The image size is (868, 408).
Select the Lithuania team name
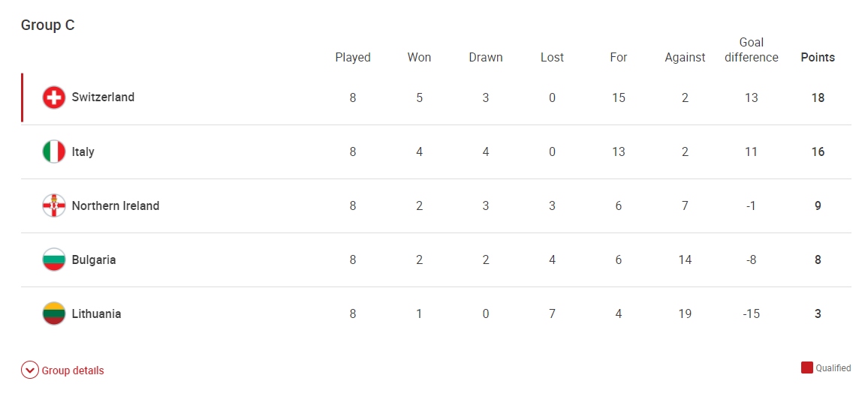(96, 313)
